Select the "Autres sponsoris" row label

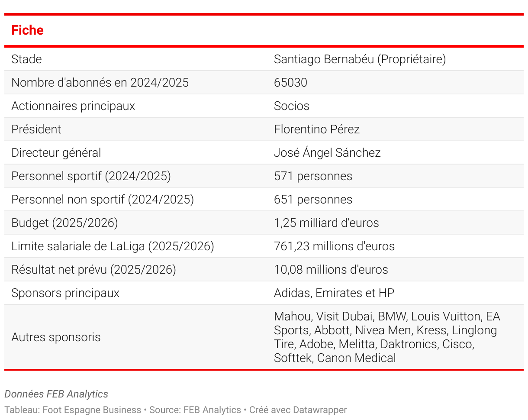56,337
